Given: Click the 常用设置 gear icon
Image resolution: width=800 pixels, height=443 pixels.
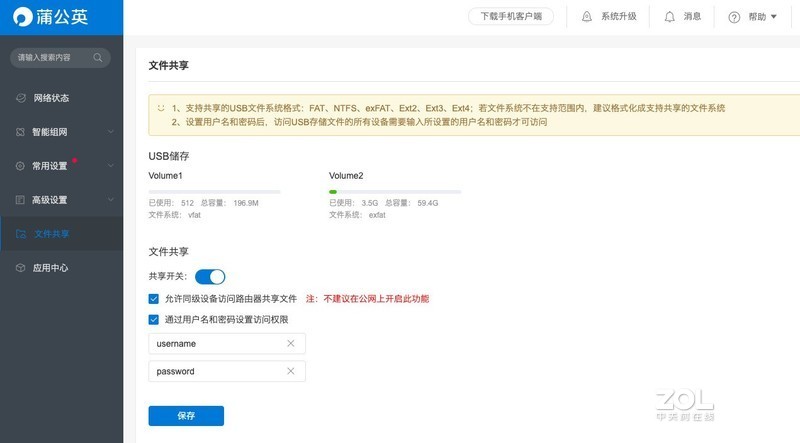Looking at the screenshot, I should (20, 166).
